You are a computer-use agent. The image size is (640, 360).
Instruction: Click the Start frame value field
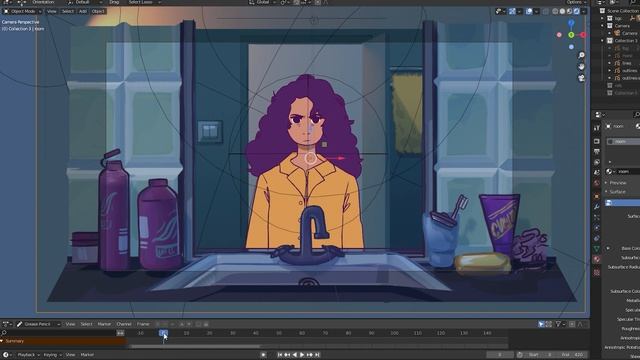tap(540, 355)
